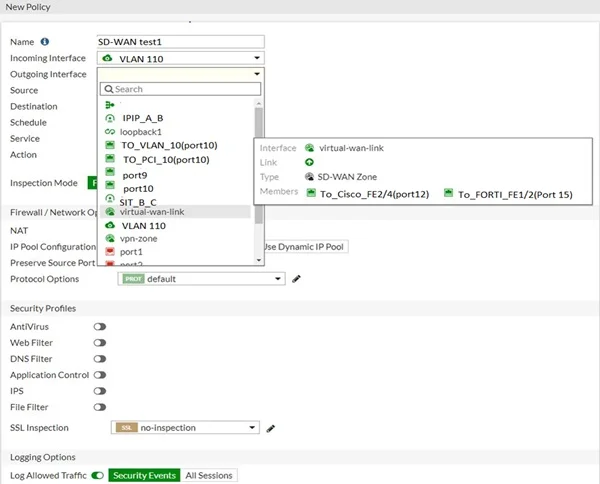Viewport: 600px width, 484px height.
Task: Click the All Sessions button
Action: point(210,475)
